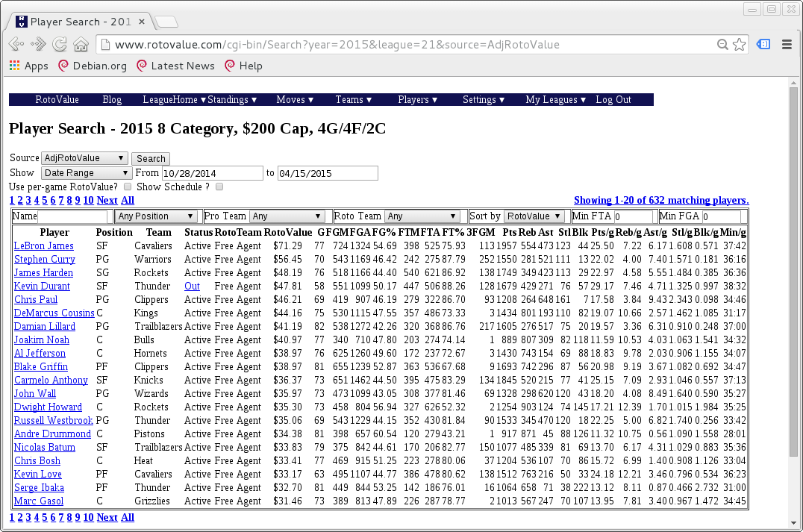The image size is (803, 532).
Task: Reload the page
Action: 60,45
